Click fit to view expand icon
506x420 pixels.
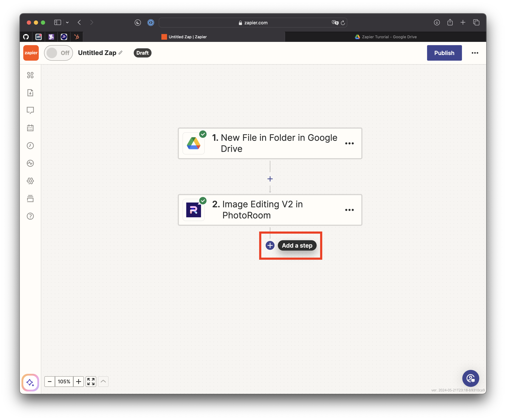[x=91, y=381]
